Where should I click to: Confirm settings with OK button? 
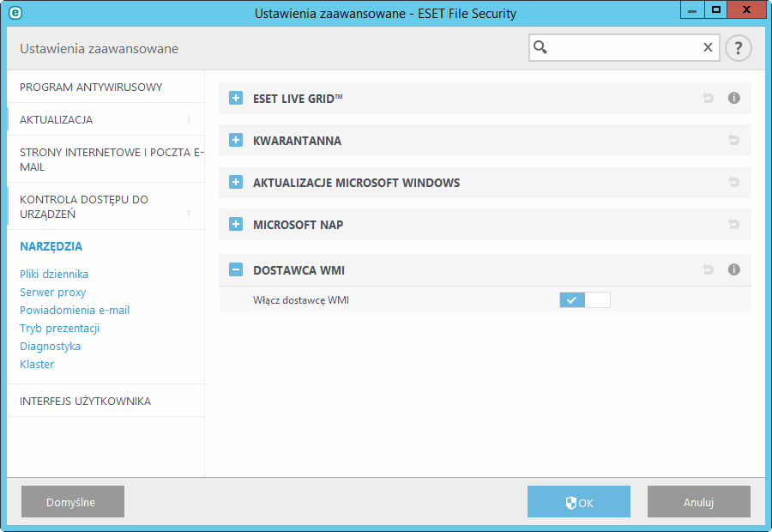point(579,501)
